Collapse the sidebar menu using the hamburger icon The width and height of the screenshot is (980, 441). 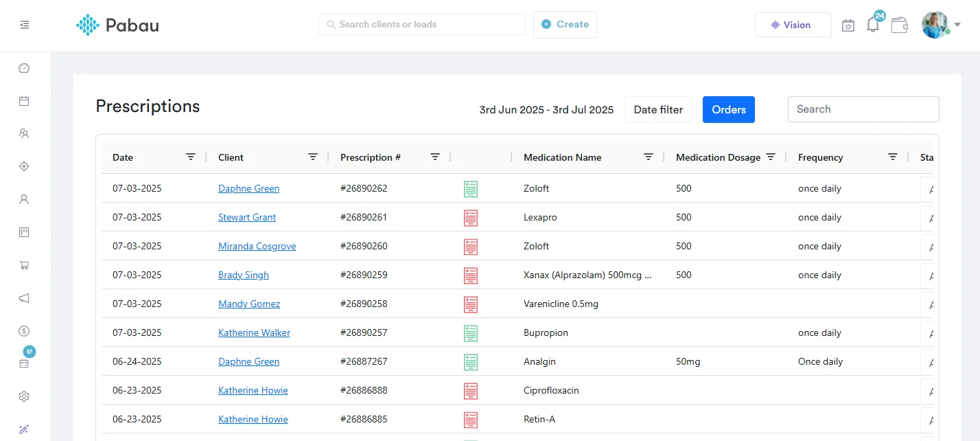point(25,25)
